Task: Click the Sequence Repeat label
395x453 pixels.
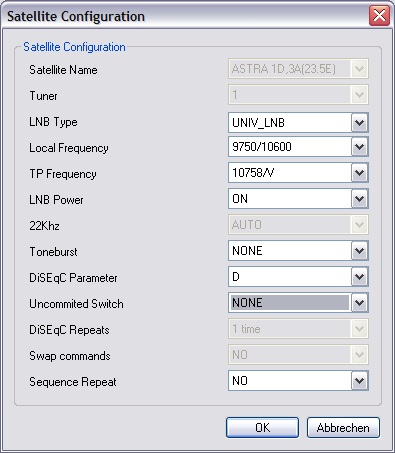Action: tap(73, 382)
